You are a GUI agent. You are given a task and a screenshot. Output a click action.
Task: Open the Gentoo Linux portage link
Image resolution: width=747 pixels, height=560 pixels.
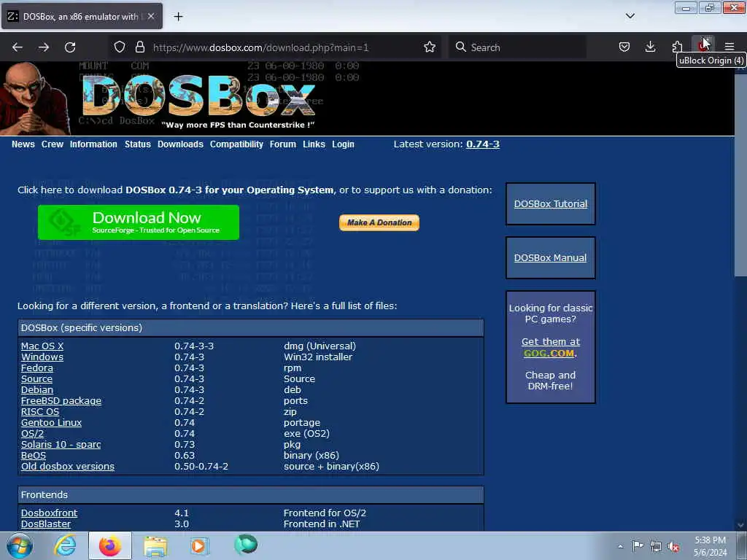[52, 423]
